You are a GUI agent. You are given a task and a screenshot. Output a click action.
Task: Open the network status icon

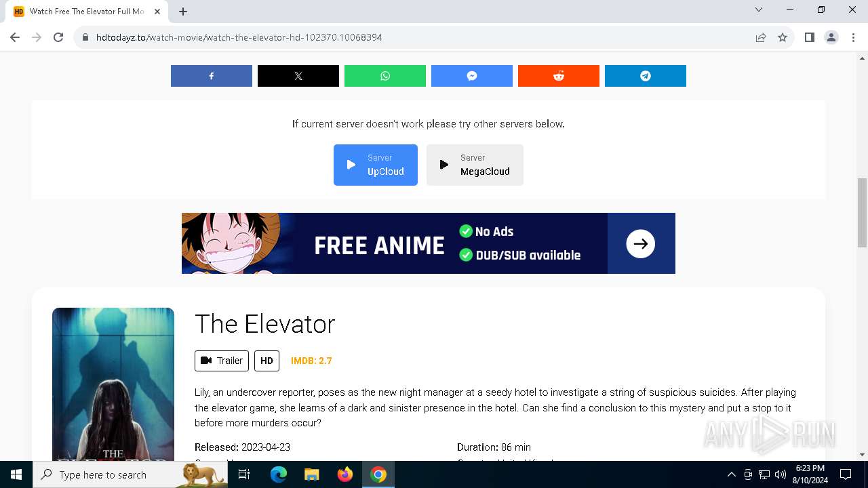764,474
